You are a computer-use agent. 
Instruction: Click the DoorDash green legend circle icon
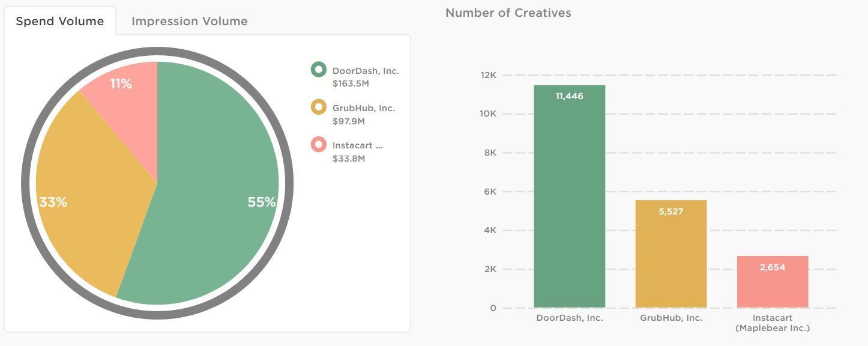point(318,70)
